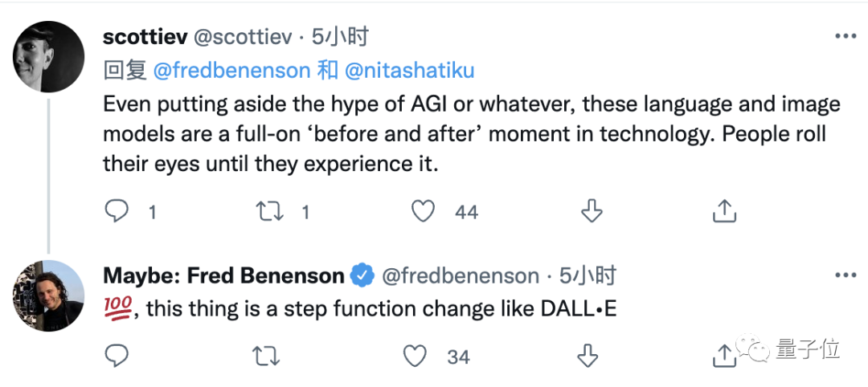Downvote scottiev's tweet

tap(591, 211)
